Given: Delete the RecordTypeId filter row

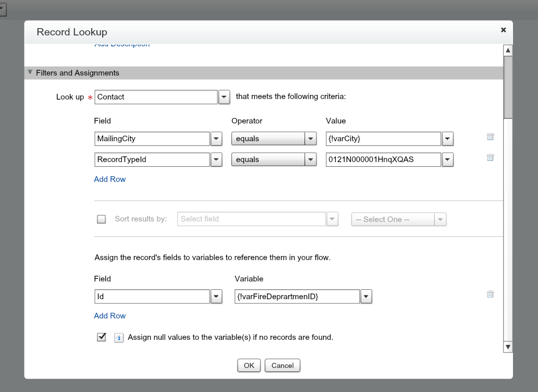Looking at the screenshot, I should [490, 157].
